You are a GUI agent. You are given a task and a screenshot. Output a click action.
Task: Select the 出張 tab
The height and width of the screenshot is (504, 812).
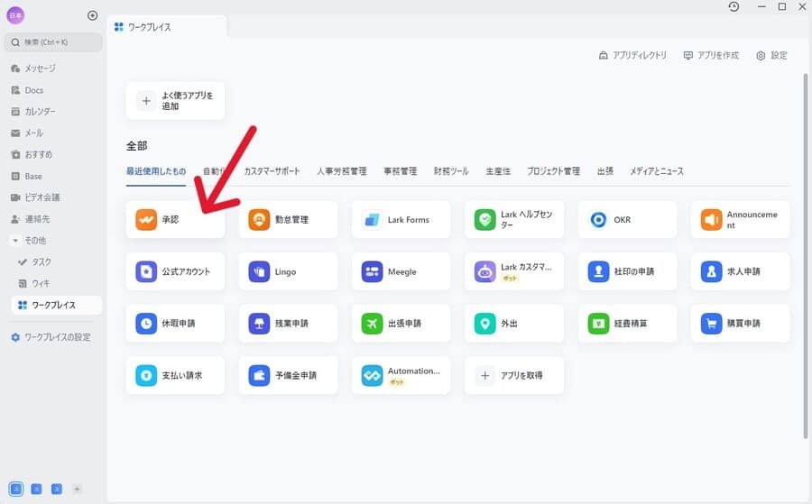[604, 170]
